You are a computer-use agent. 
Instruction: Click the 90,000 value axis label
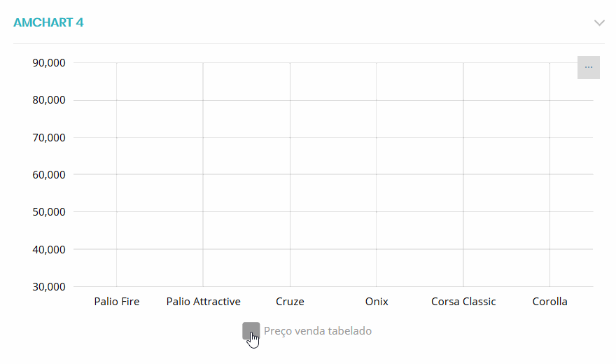point(49,63)
